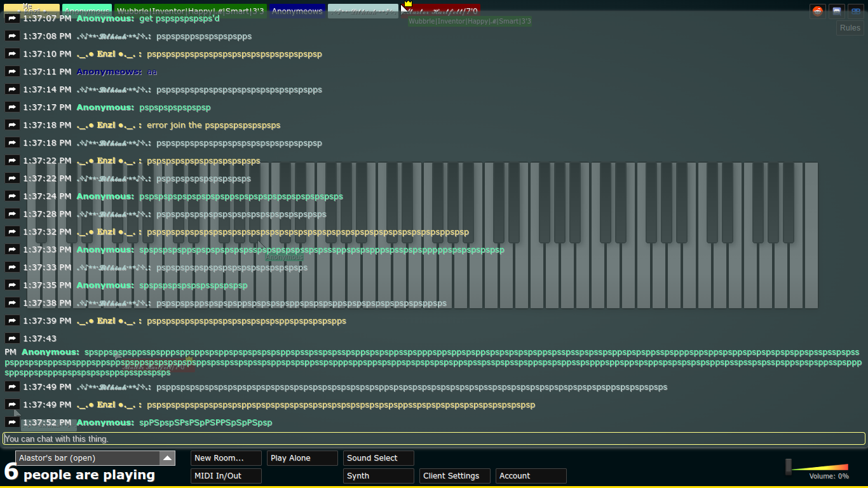Open the Synth panel
868x488 pixels.
(379, 476)
